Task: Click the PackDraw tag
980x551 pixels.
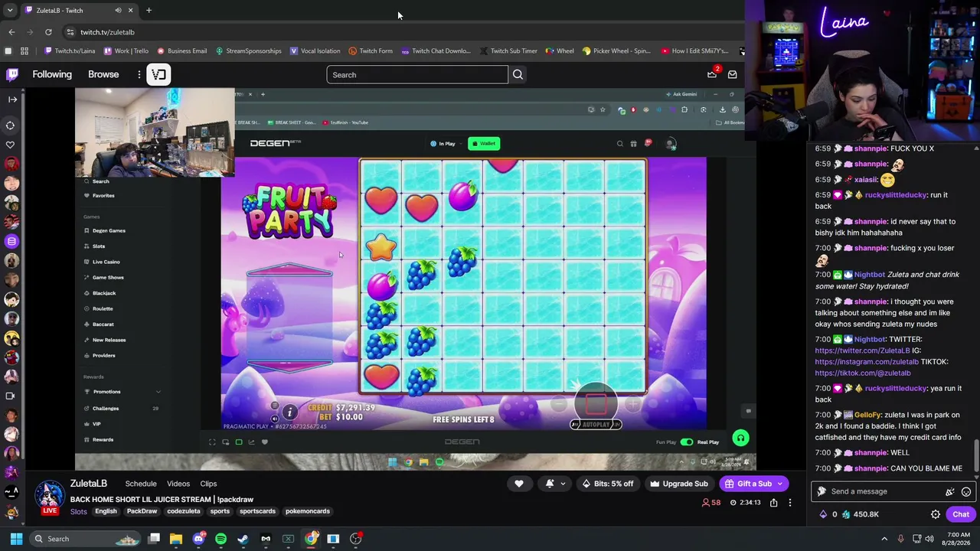Action: tap(142, 511)
